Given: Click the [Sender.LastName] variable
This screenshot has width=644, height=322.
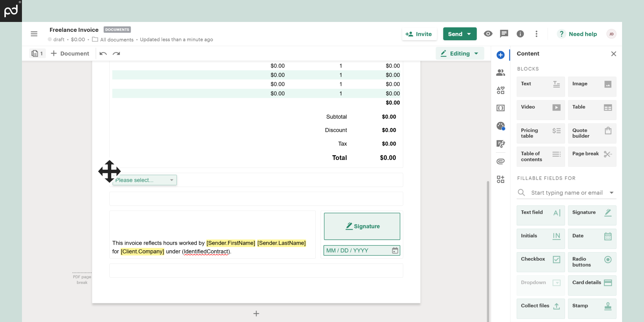Looking at the screenshot, I should click(x=281, y=243).
